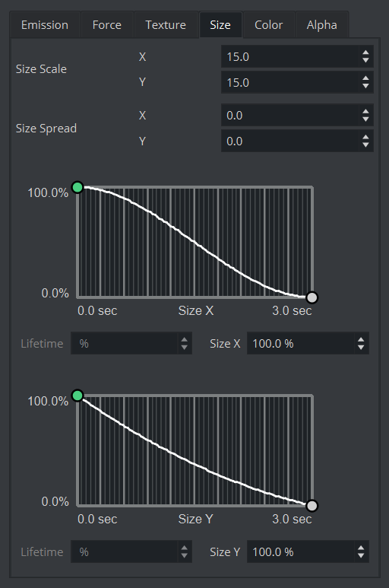The width and height of the screenshot is (389, 588).
Task: Switch to the Alpha tab
Action: [322, 25]
